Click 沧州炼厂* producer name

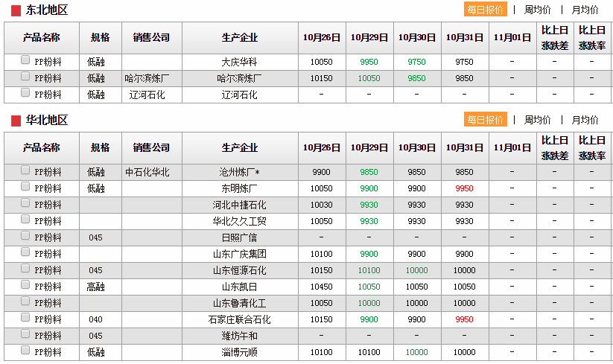(x=239, y=172)
